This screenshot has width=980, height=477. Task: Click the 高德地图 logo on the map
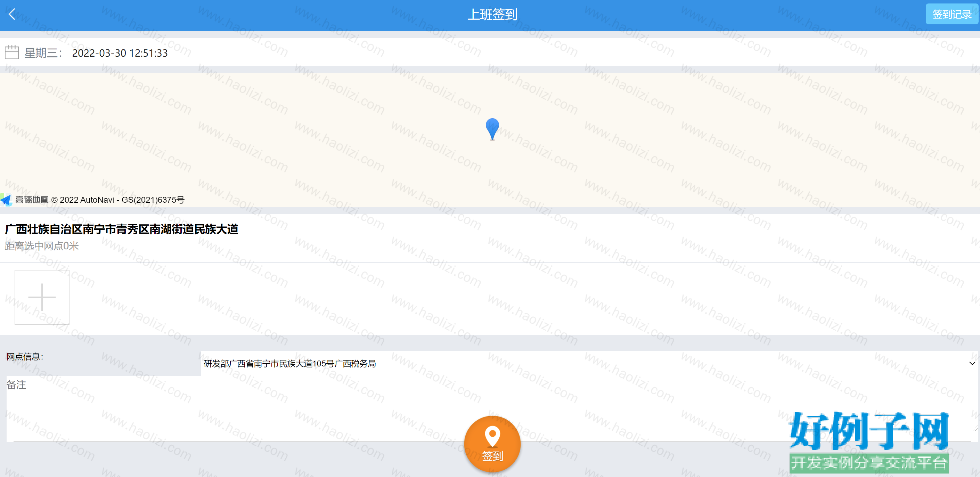[x=25, y=200]
